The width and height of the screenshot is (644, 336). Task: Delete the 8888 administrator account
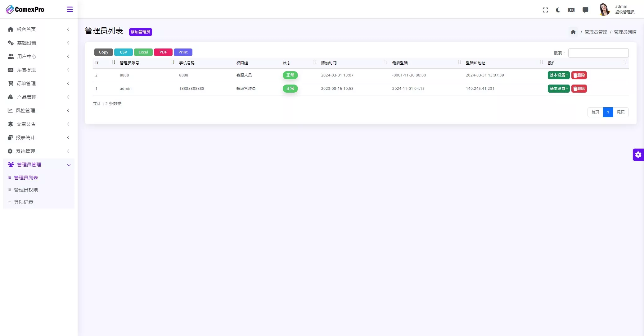click(579, 75)
